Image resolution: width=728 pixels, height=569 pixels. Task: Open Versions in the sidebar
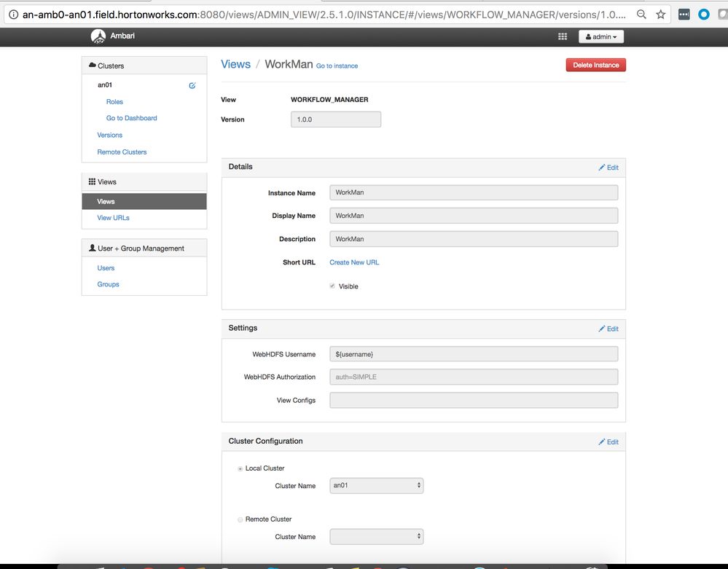pos(110,135)
